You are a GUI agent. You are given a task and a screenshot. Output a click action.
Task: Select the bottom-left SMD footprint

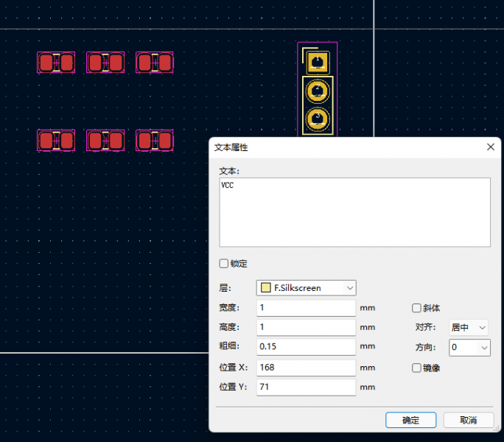point(56,141)
